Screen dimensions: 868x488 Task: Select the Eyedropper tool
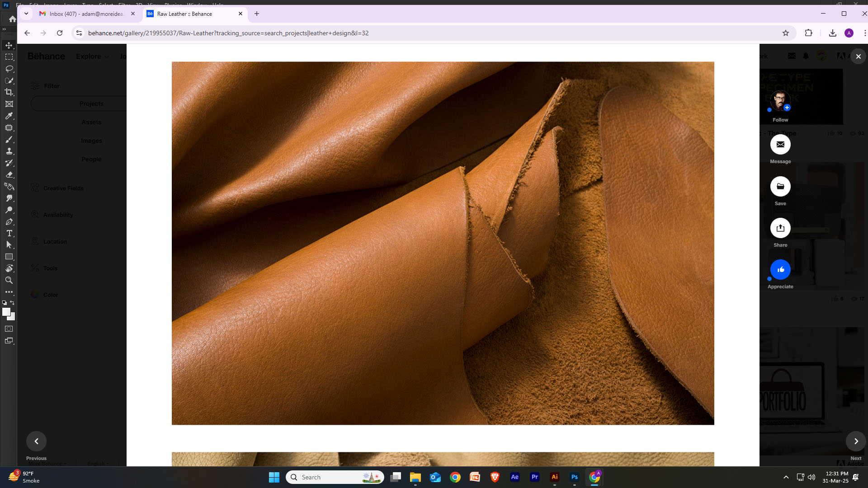[x=9, y=116]
